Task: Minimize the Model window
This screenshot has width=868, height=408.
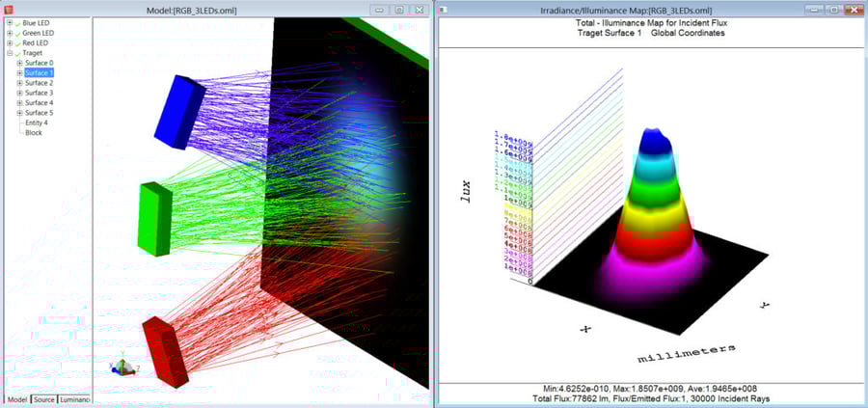Action: (x=378, y=9)
